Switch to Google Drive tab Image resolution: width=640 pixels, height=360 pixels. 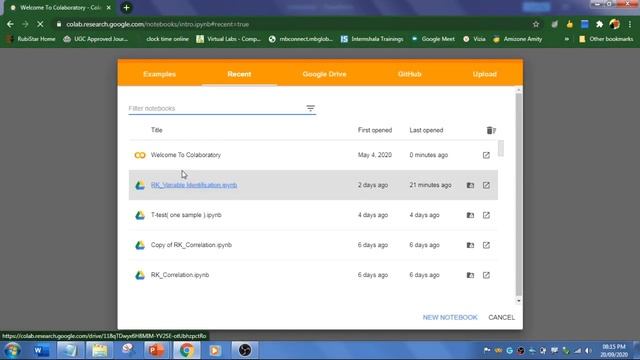[x=324, y=74]
